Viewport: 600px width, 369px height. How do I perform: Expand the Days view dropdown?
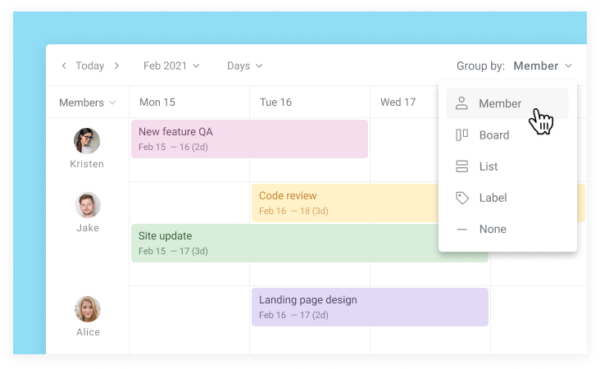(x=245, y=66)
